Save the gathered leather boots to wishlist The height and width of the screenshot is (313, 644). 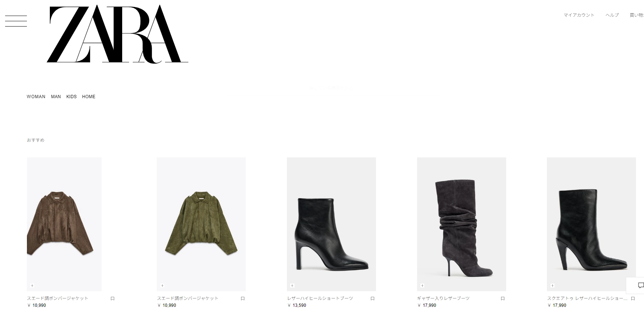pos(503,298)
